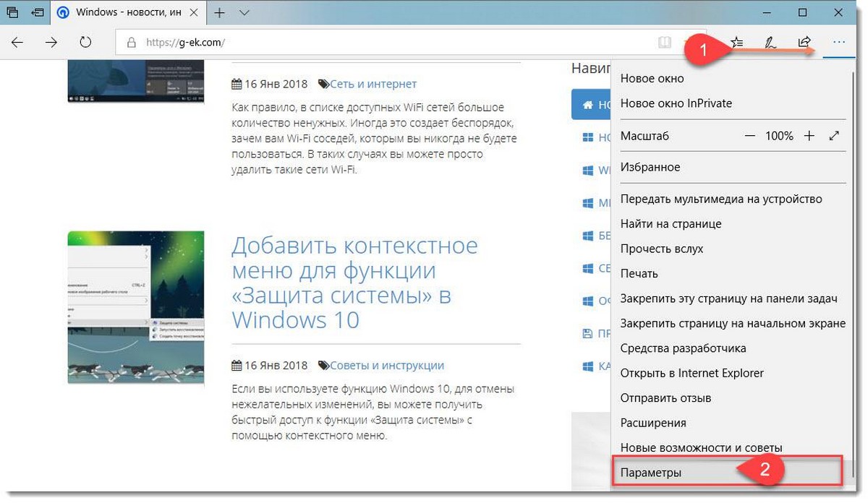This screenshot has width=868, height=503.
Task: Refresh the current page
Action: point(85,43)
